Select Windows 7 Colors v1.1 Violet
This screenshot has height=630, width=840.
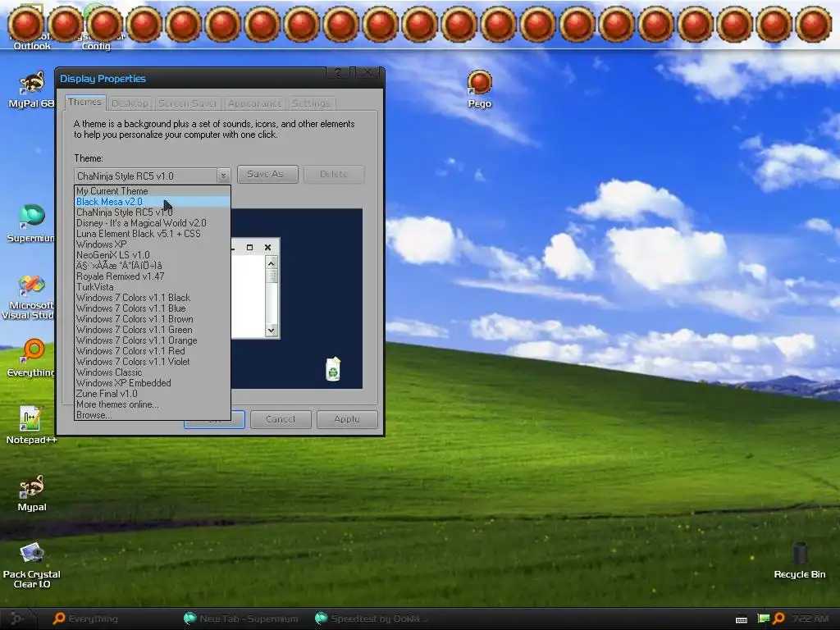coord(152,362)
